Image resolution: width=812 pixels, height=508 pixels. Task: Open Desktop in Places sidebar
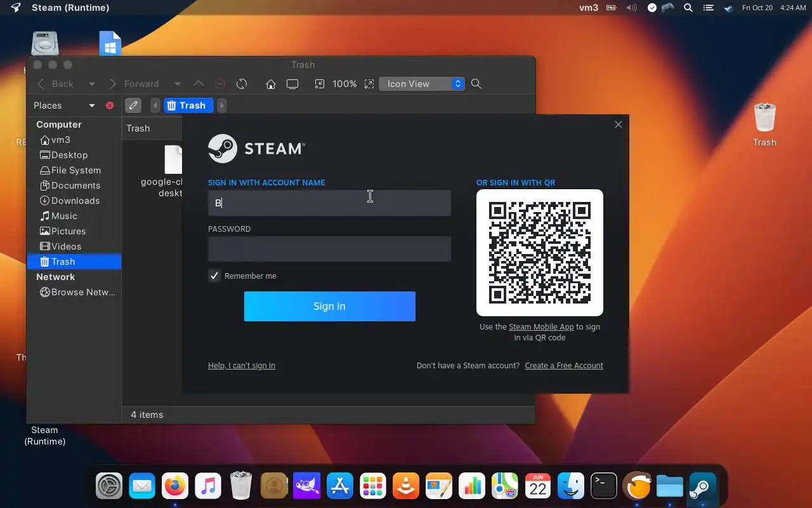tap(63, 155)
